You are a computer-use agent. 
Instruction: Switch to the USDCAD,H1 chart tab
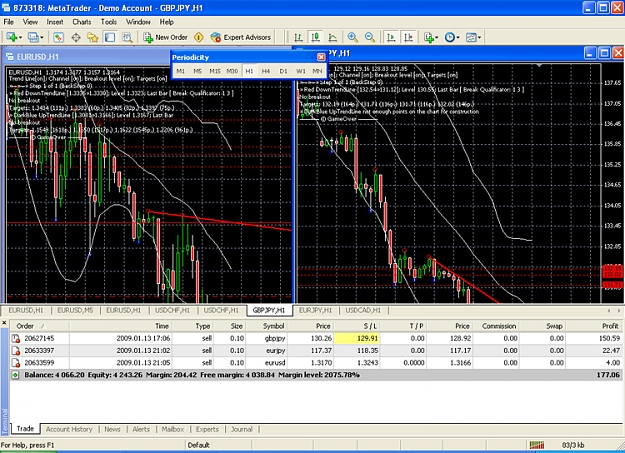(363, 310)
